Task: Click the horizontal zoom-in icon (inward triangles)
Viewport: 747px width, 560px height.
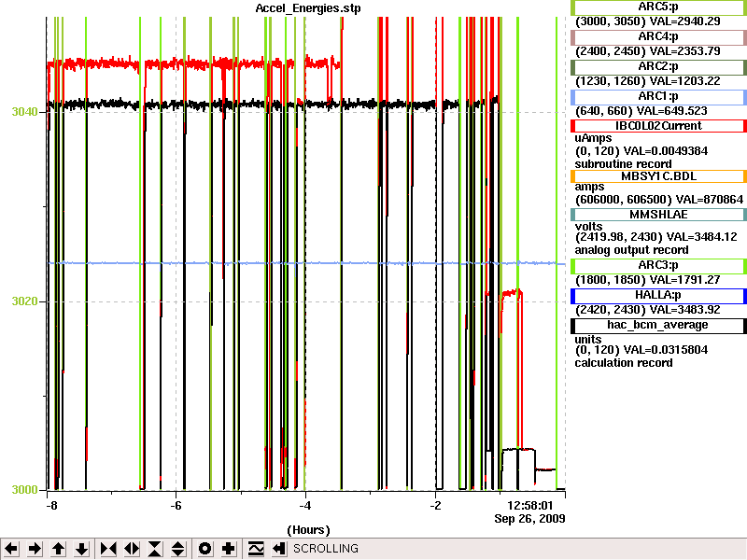Action: click(x=108, y=549)
